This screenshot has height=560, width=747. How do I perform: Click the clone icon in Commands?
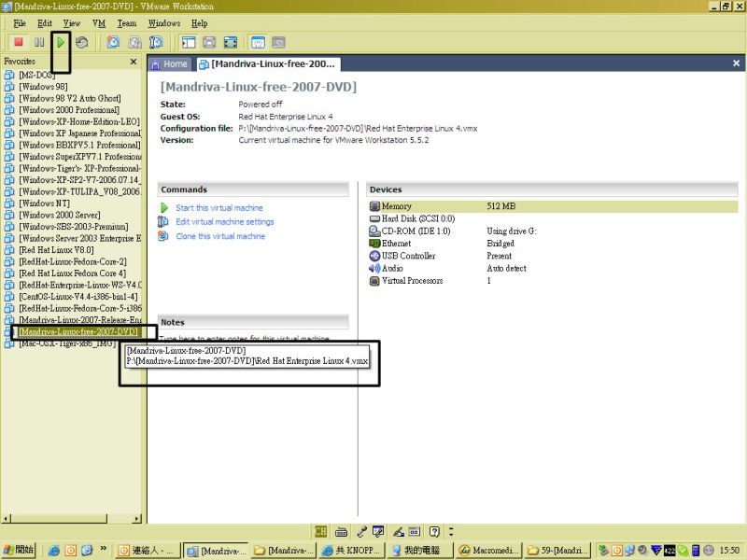(162, 236)
